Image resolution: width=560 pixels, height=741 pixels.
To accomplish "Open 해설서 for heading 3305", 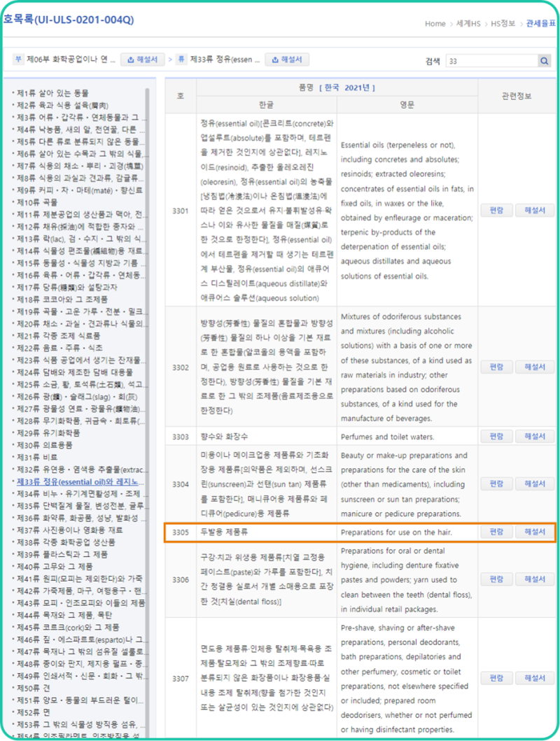I will pyautogui.click(x=535, y=532).
